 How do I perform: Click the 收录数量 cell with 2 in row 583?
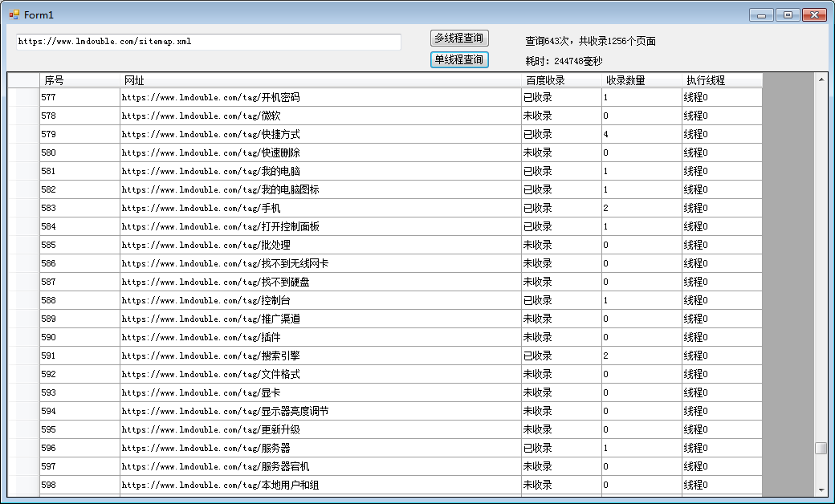click(642, 208)
